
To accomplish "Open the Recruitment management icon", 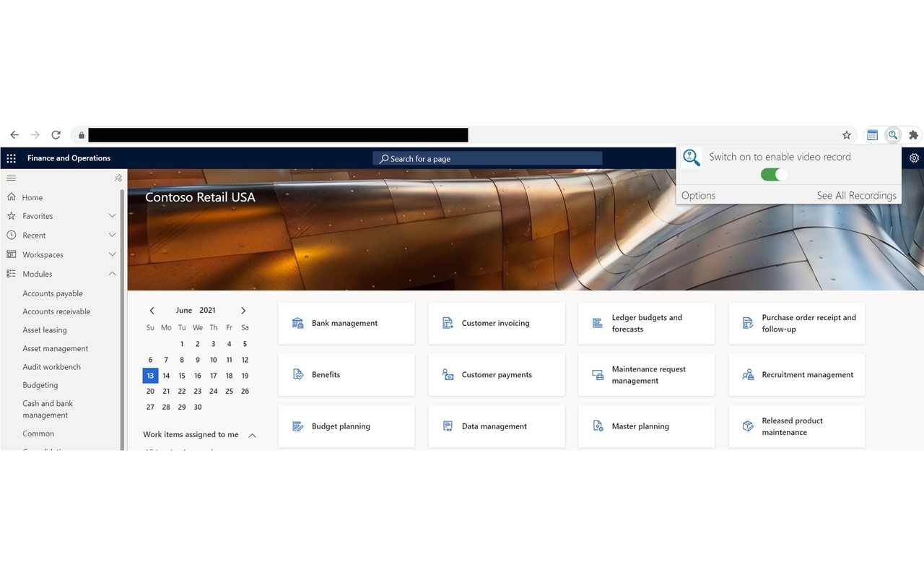I will pyautogui.click(x=748, y=374).
